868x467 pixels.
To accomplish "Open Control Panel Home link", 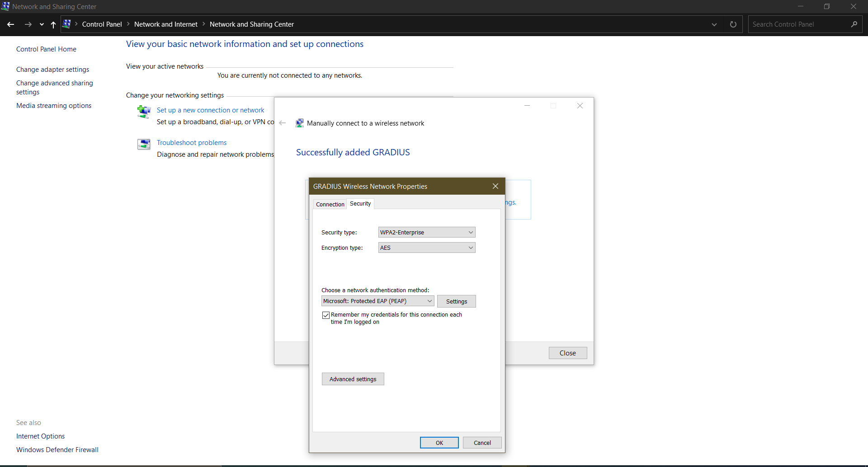I will (46, 49).
